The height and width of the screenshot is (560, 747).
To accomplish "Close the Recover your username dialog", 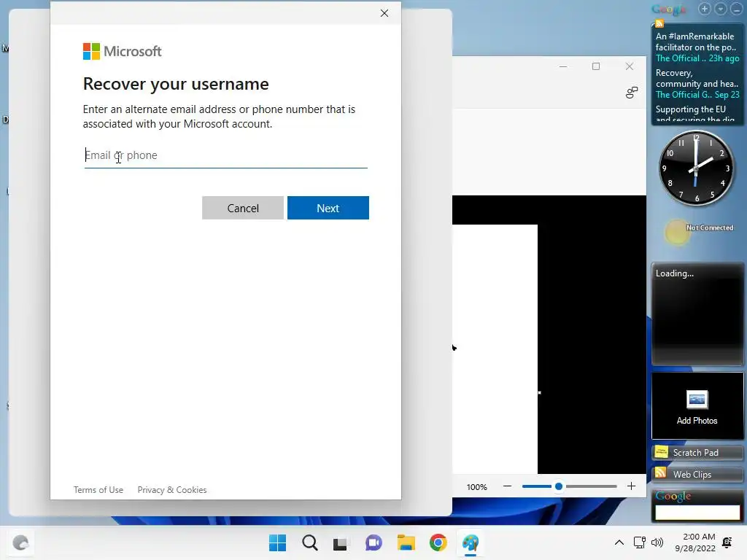I will tap(384, 13).
